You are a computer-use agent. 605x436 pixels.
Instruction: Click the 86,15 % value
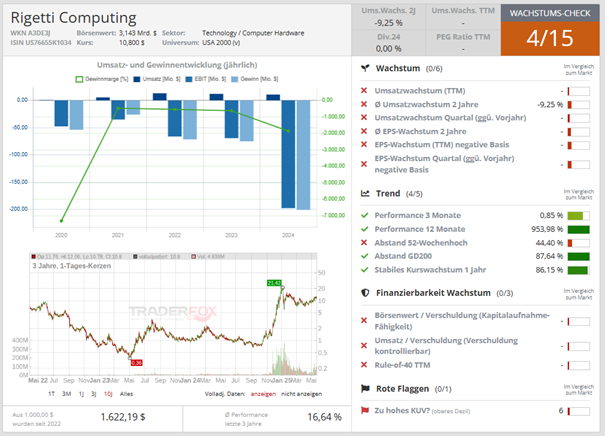coord(549,270)
